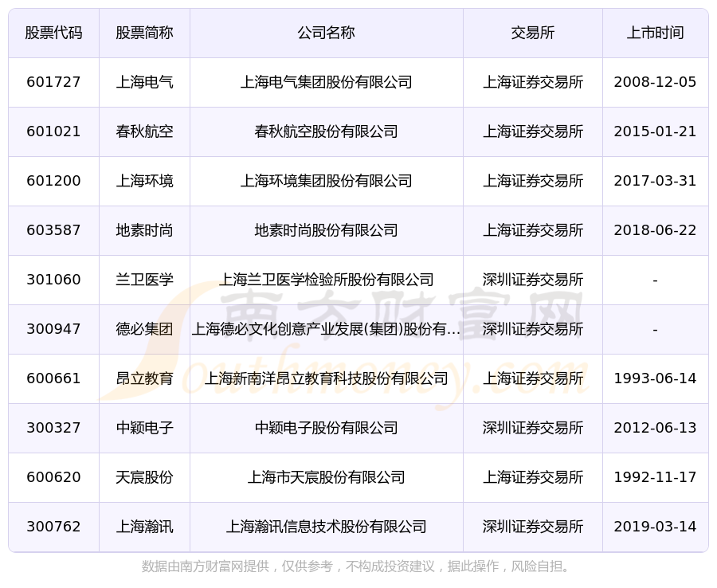Click the exchange cell in 上海瀚讯 row
The image size is (717, 588).
(x=533, y=527)
